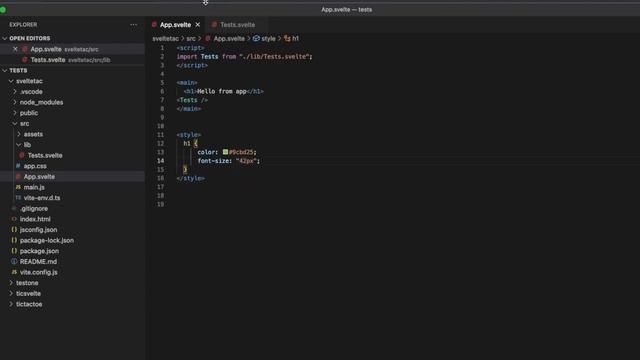Viewport: 640px width, 360px height.
Task: Click the TS icon beside vite-env.d.ts
Action: [18, 198]
